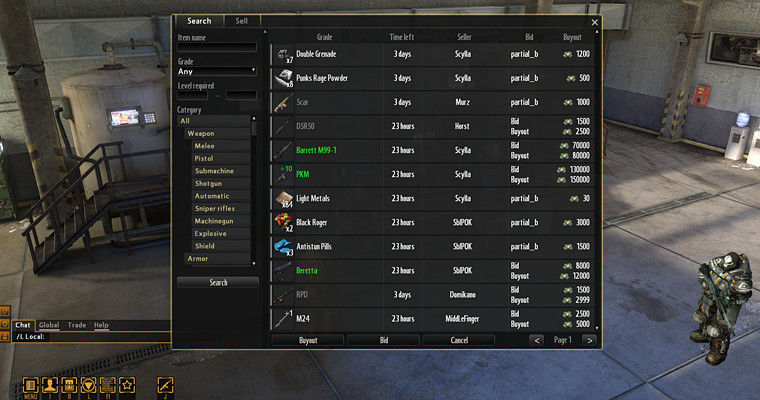Click the star favorites icon in hotbar
760x400 pixels.
(x=127, y=385)
